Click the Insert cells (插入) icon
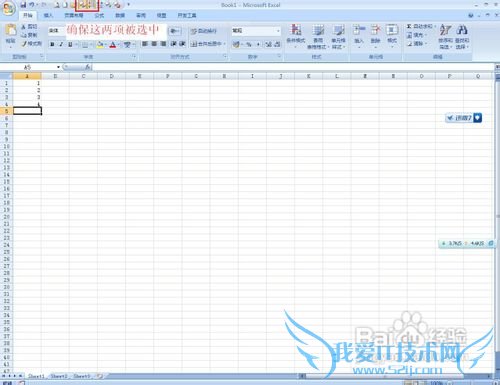This screenshot has width=500, height=385. coord(359,30)
